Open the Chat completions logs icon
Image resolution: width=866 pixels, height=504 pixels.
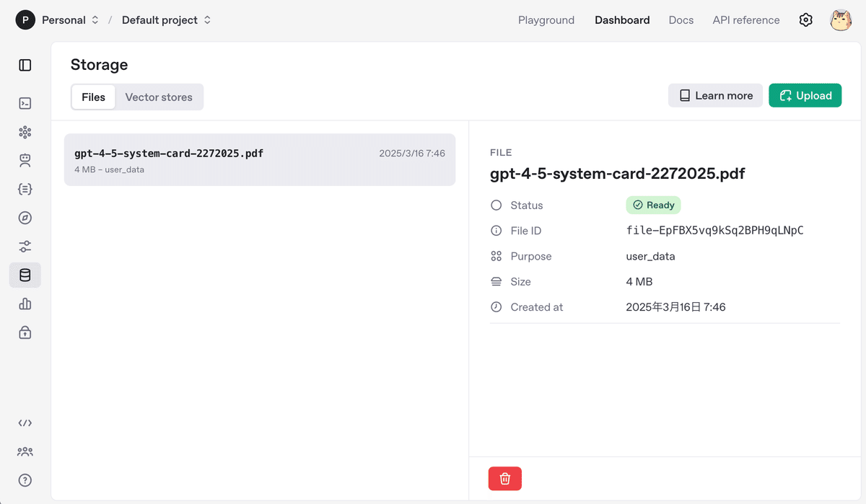(x=25, y=103)
